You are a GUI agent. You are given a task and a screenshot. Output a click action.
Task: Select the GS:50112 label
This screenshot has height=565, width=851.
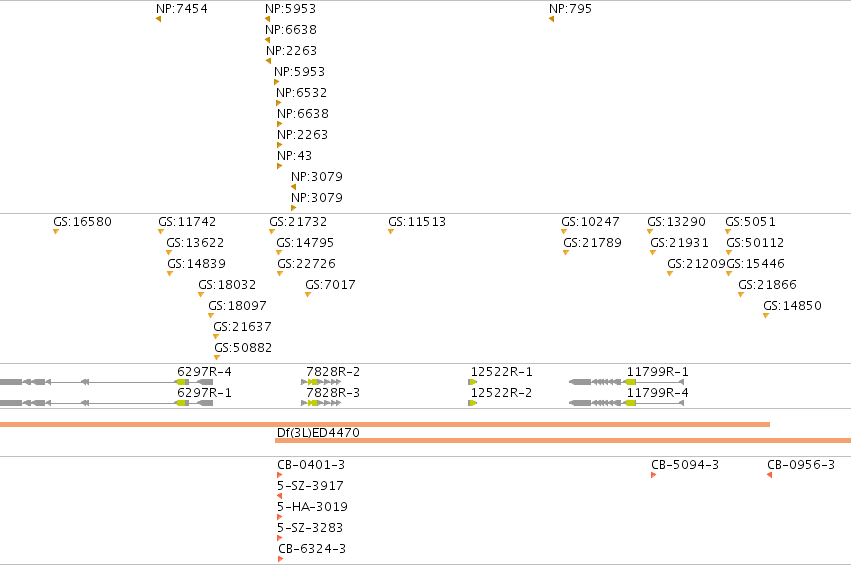(755, 243)
